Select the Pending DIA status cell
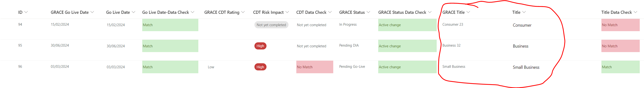This screenshot has height=88, width=644. coord(349,45)
